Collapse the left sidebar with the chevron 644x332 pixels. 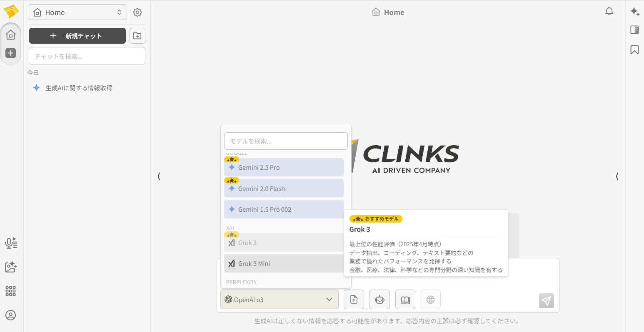click(159, 176)
